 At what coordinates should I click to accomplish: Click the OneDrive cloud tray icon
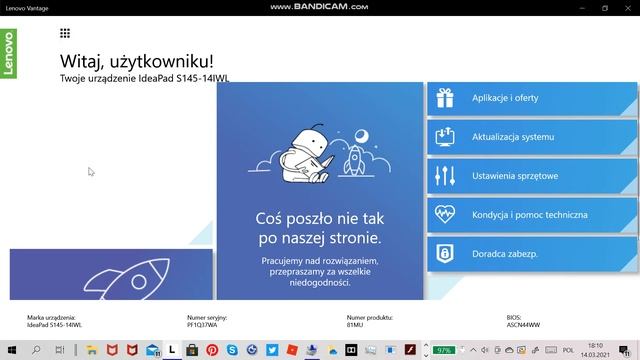tap(509, 350)
